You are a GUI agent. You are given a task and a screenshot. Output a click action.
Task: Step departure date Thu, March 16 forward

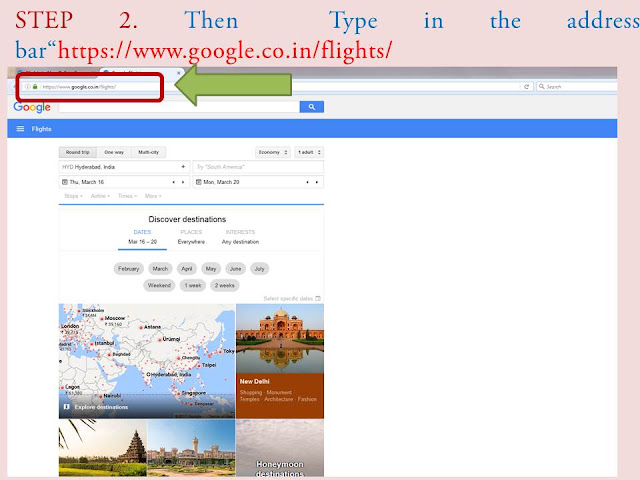click(x=183, y=182)
